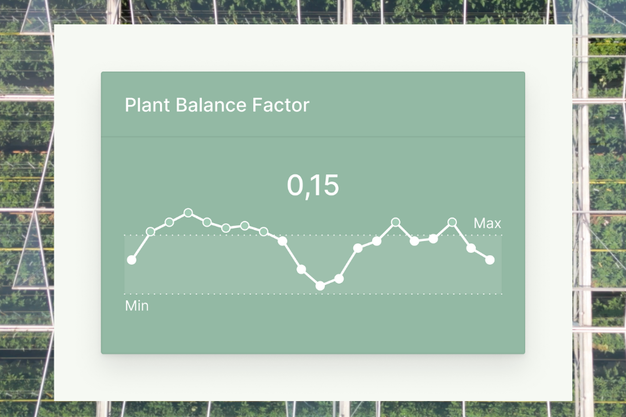This screenshot has width=626, height=417.
Task: Pick the sixth data point from the left
Action: coord(226,228)
